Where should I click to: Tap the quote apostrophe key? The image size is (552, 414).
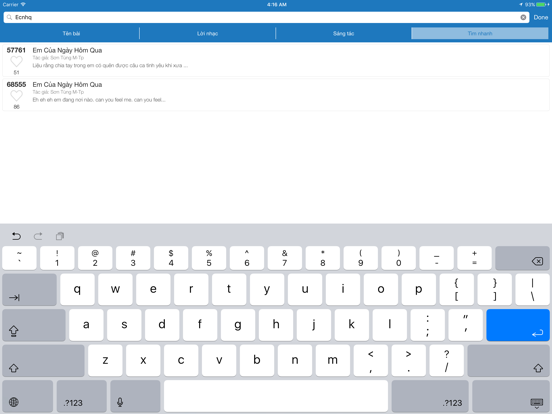point(465,325)
